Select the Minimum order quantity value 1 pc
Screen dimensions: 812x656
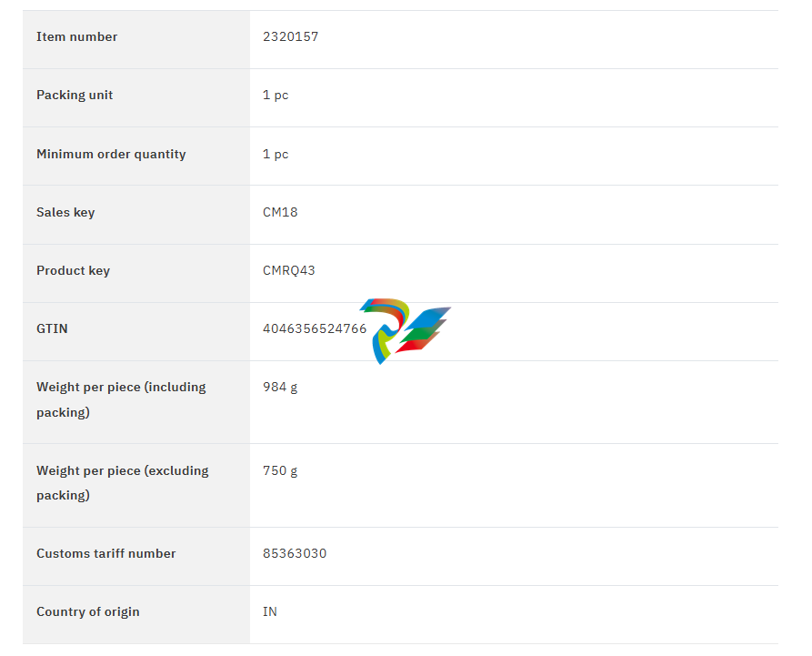click(x=276, y=155)
